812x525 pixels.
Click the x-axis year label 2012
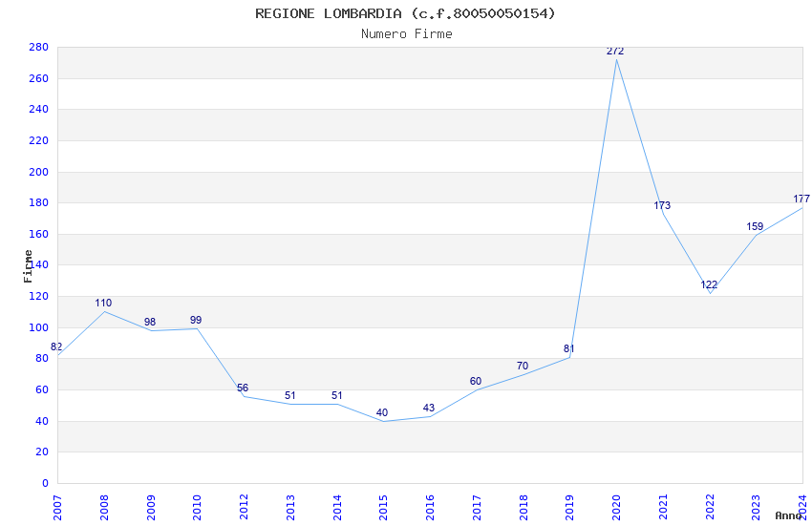pyautogui.click(x=244, y=508)
